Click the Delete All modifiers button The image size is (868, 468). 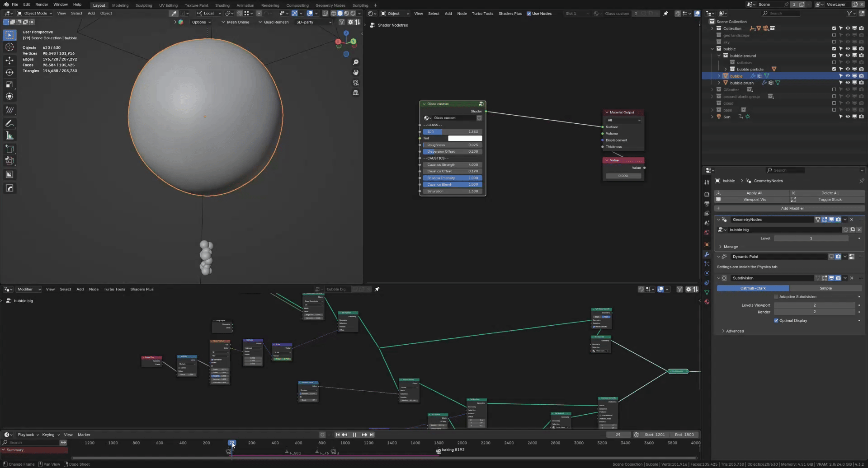(827, 193)
